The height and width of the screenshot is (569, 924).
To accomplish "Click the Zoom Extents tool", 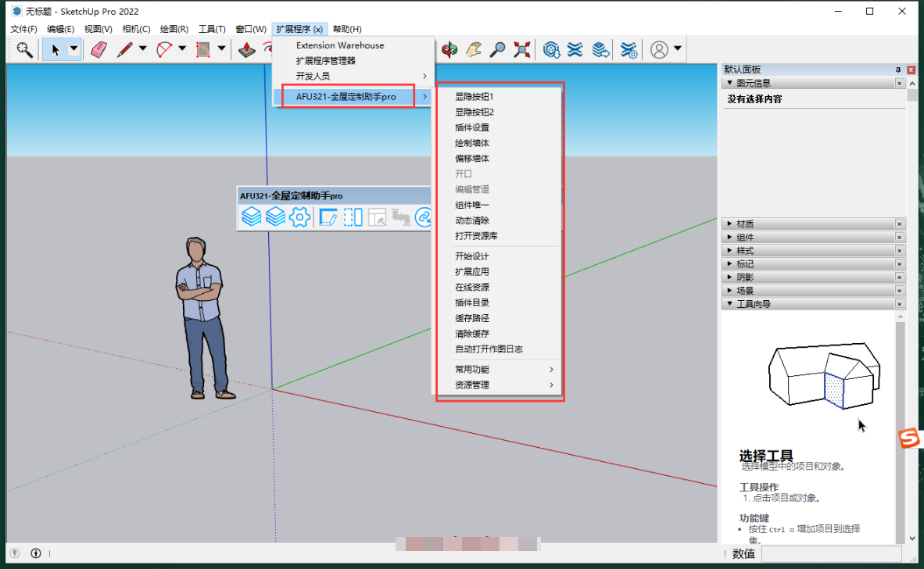I will click(x=521, y=50).
